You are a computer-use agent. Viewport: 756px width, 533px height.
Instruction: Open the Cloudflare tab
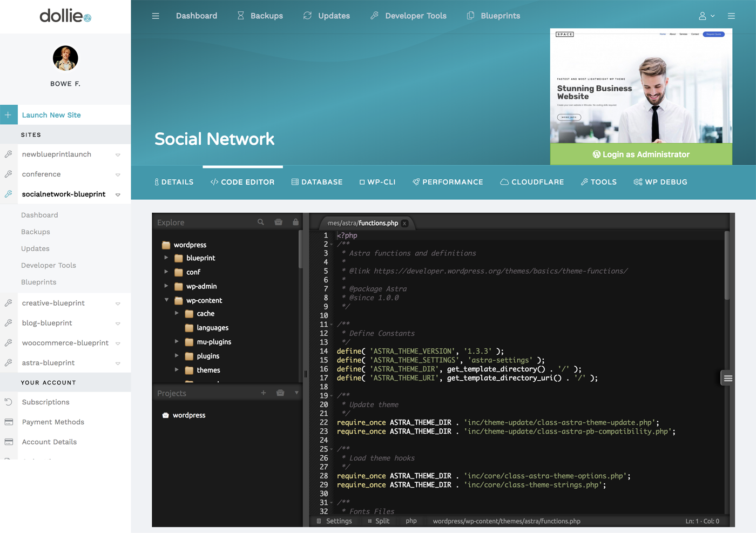click(532, 182)
